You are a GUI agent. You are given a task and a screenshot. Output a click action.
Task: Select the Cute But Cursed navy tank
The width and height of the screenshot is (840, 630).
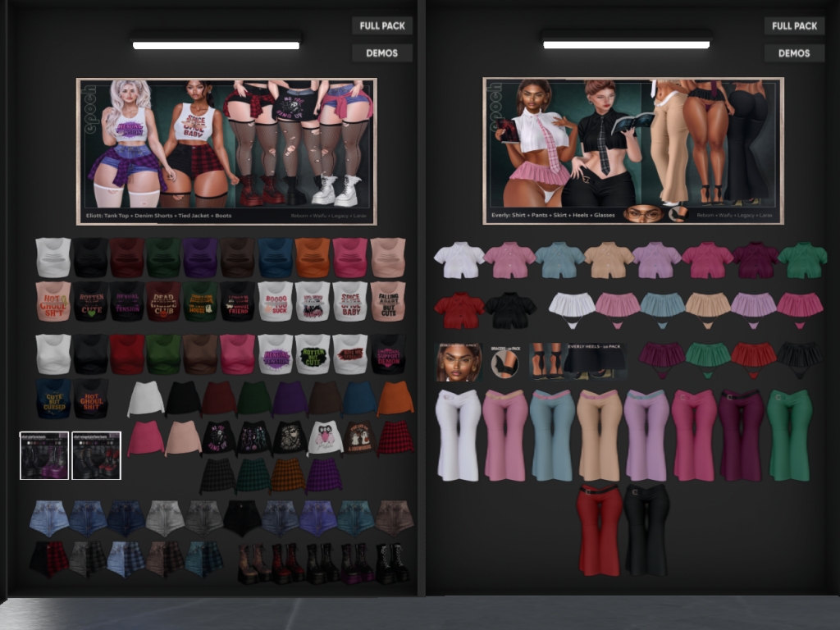[53, 398]
